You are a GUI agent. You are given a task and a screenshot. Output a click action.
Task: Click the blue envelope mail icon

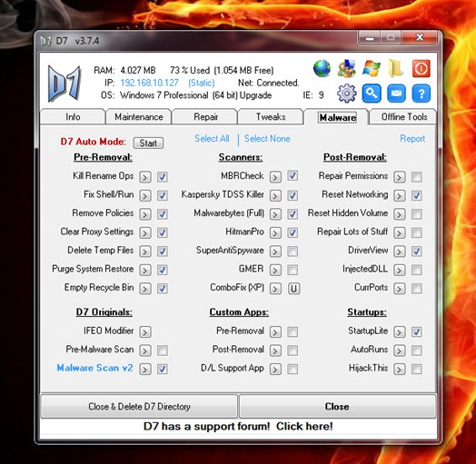coord(396,94)
